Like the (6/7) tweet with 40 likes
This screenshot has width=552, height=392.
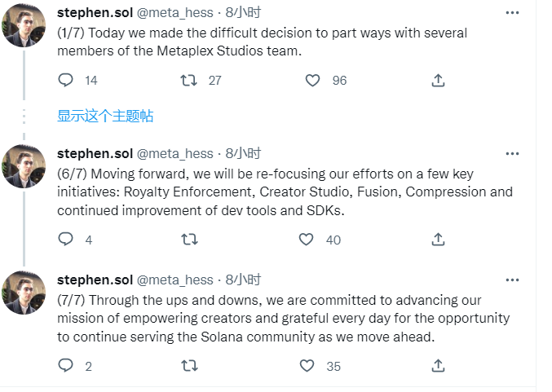point(306,240)
